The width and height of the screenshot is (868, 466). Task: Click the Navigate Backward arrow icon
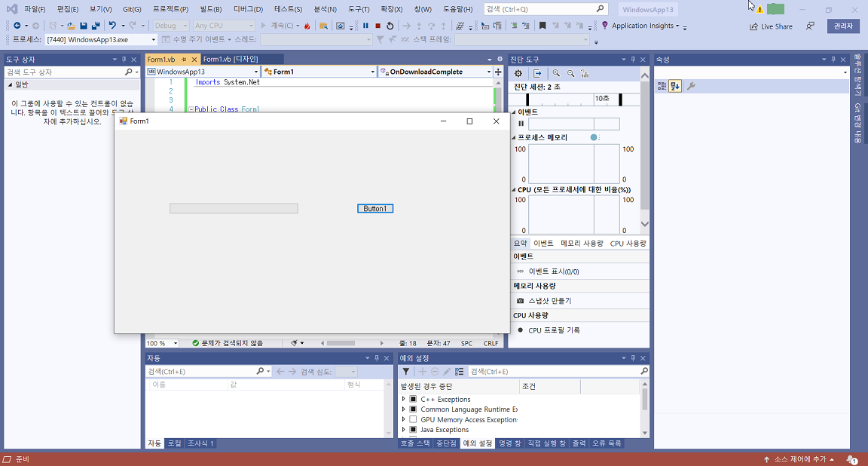(17, 26)
